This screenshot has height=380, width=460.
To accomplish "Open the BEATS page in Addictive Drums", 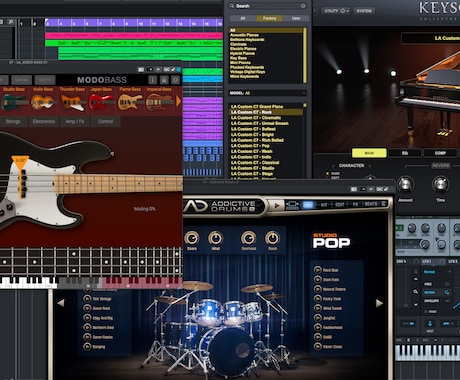I will click(371, 204).
